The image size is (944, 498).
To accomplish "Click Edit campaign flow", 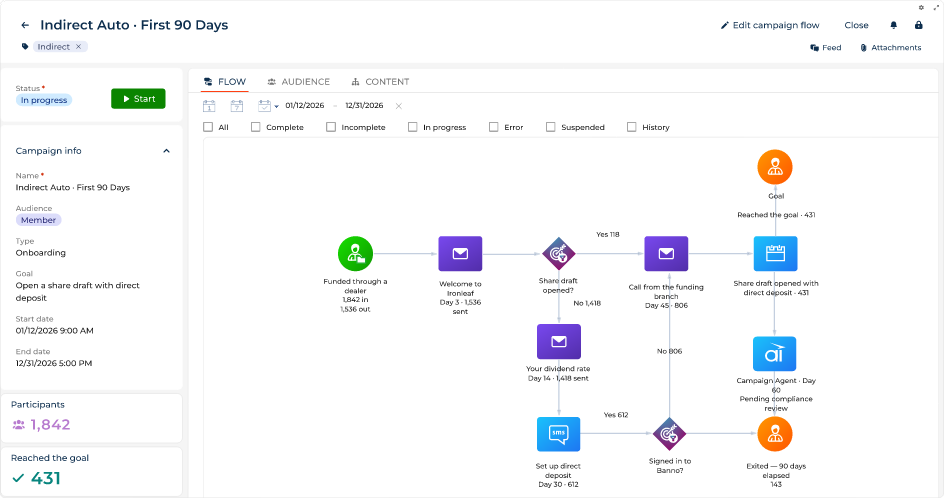I will tap(770, 25).
